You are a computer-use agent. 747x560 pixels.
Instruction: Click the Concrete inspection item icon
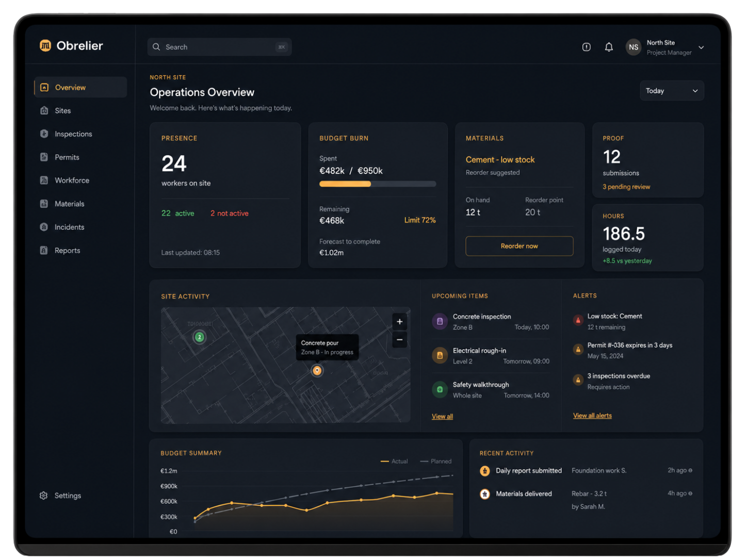(x=440, y=321)
